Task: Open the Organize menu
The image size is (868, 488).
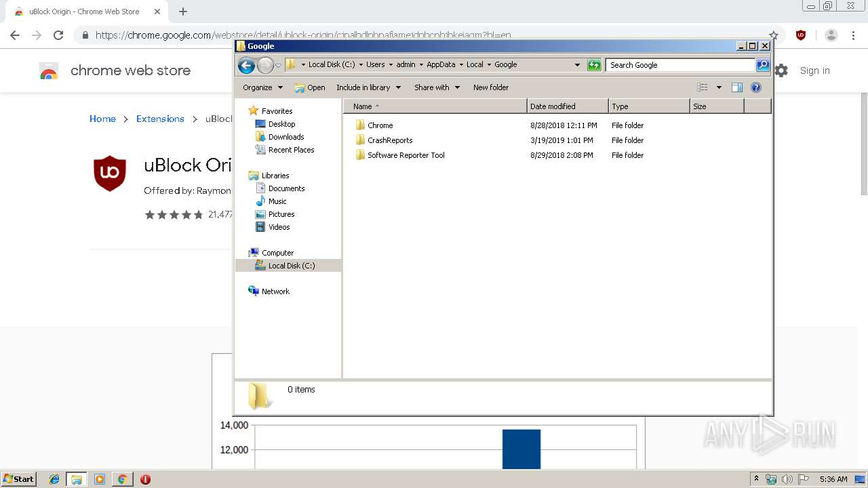Action: click(263, 87)
